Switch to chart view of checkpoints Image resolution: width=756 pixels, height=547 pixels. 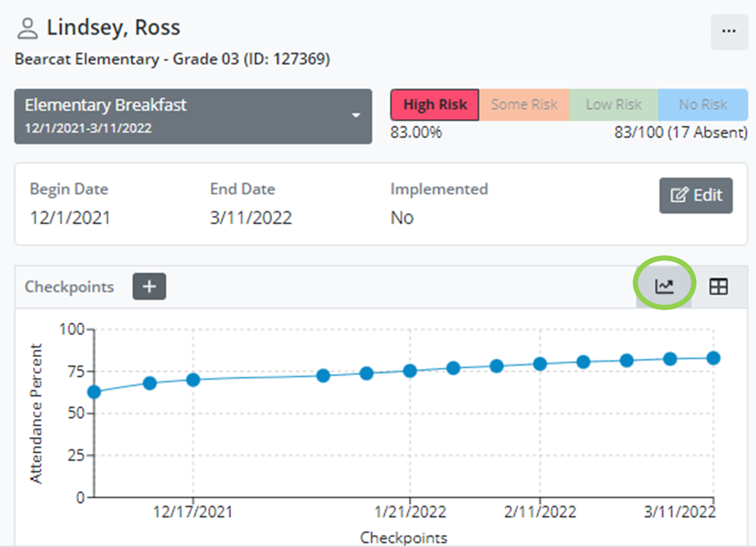point(664,286)
